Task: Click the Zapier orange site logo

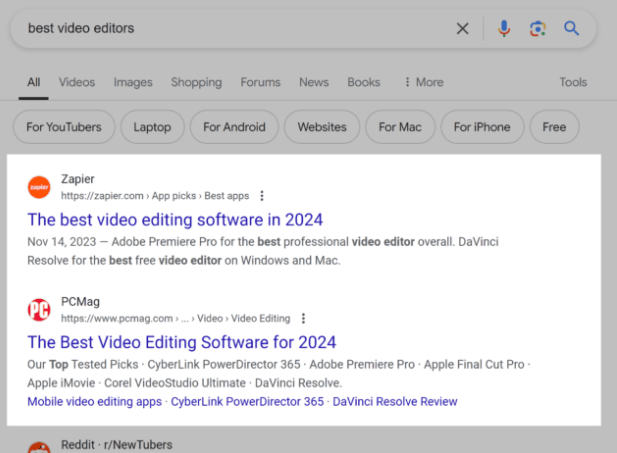Action: (x=39, y=187)
